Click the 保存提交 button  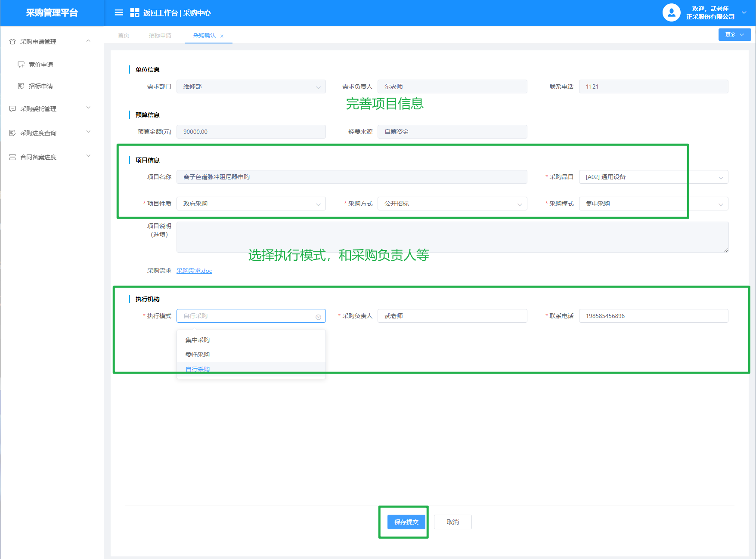point(406,522)
